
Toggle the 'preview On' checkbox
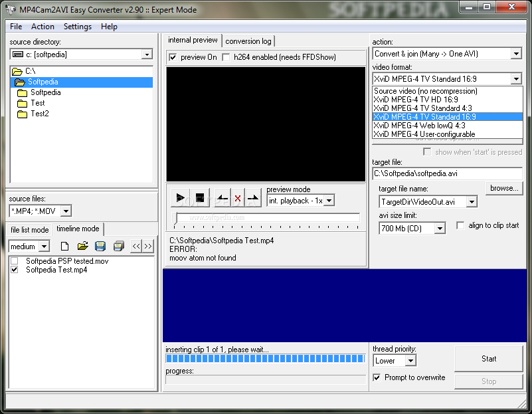click(173, 57)
